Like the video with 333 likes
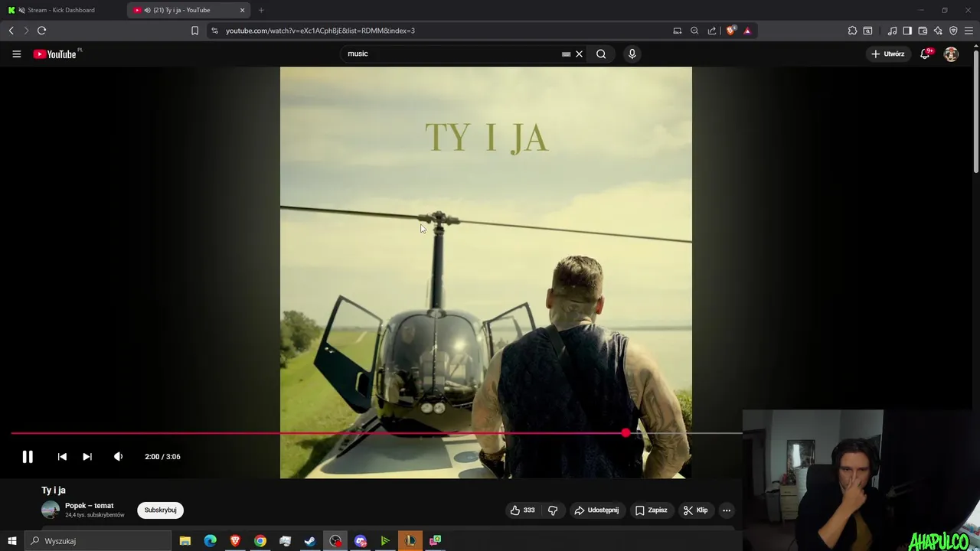Viewport: 980px width, 551px height. pyautogui.click(x=523, y=510)
